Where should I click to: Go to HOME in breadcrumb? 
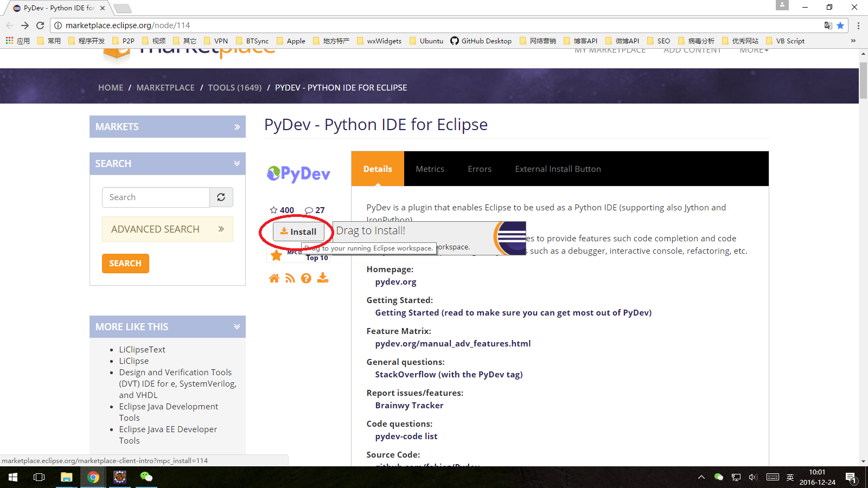pyautogui.click(x=111, y=87)
